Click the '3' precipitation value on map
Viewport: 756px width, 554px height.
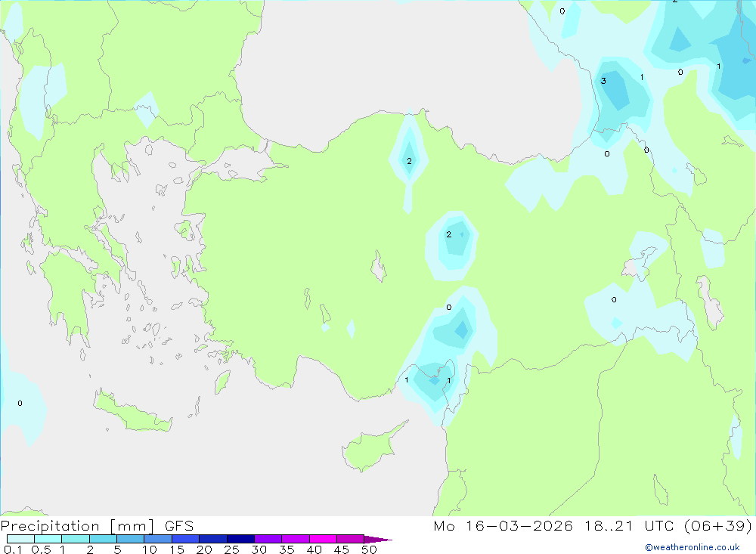603,81
